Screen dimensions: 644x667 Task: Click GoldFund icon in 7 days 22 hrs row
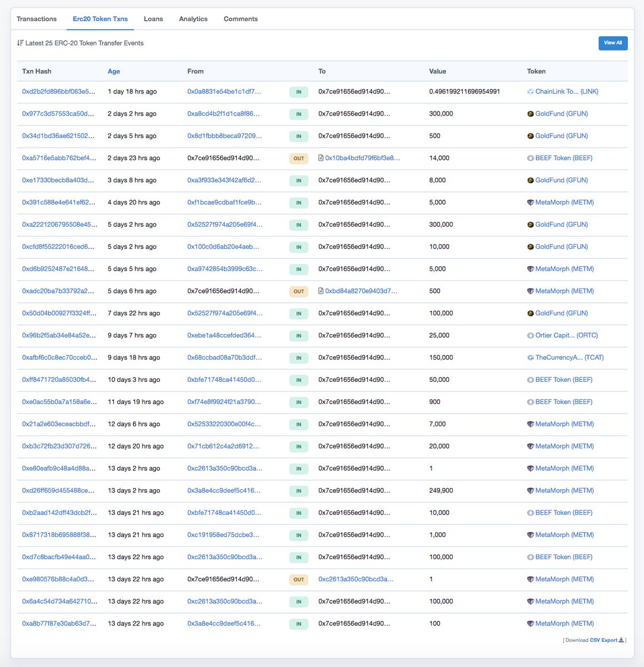pyautogui.click(x=531, y=313)
